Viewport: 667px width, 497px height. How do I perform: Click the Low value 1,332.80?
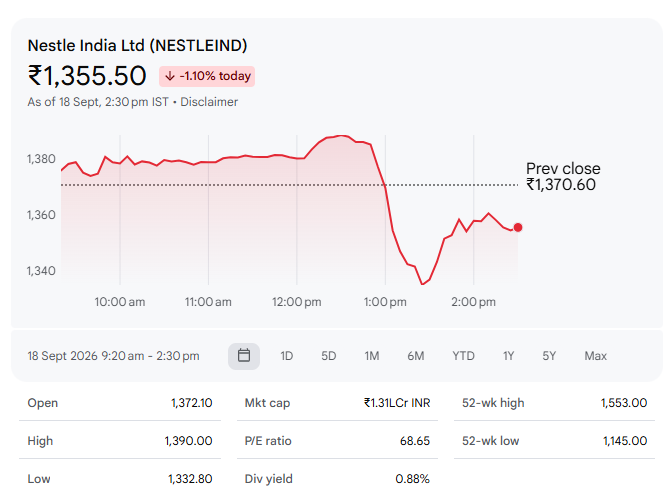tap(190, 479)
